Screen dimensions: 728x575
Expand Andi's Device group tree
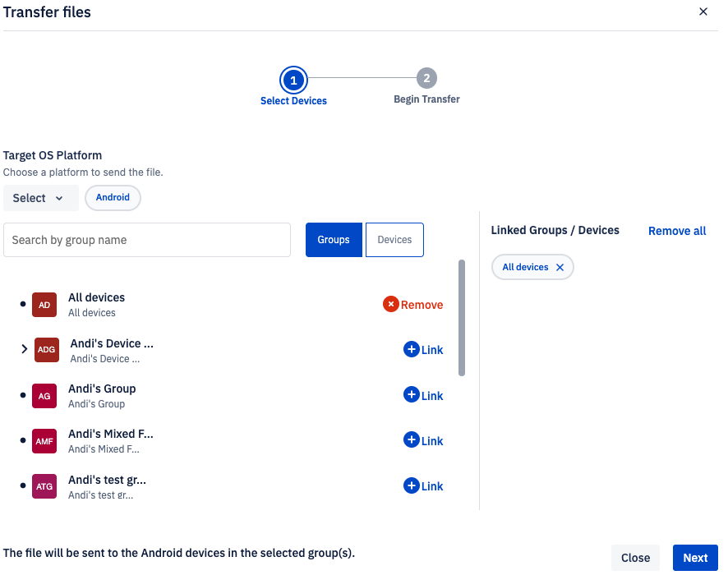coord(24,350)
